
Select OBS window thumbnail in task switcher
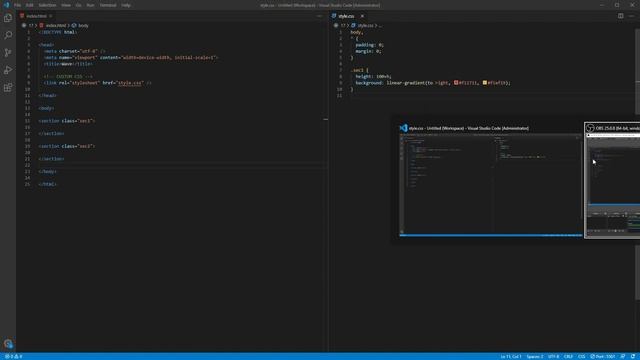613,185
